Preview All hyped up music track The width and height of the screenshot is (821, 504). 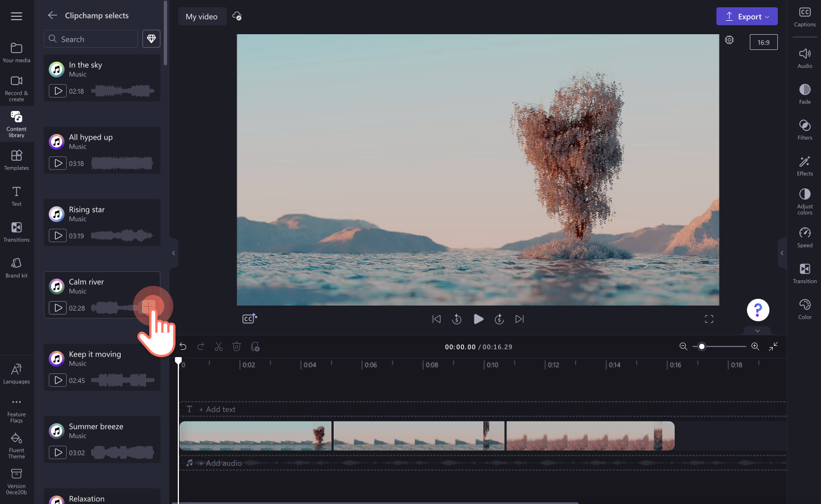coord(58,163)
